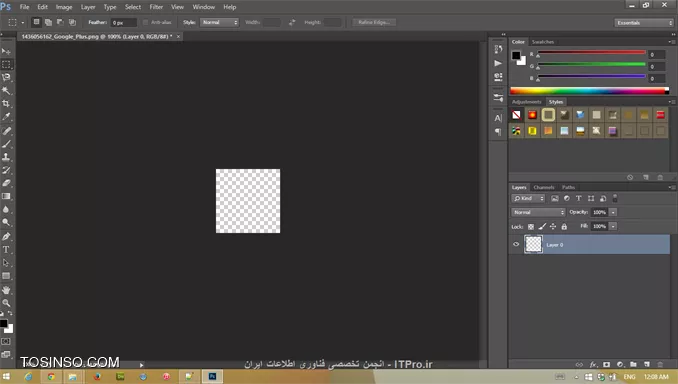Toggle lock image pixels
This screenshot has width=678, height=384.
(x=542, y=227)
